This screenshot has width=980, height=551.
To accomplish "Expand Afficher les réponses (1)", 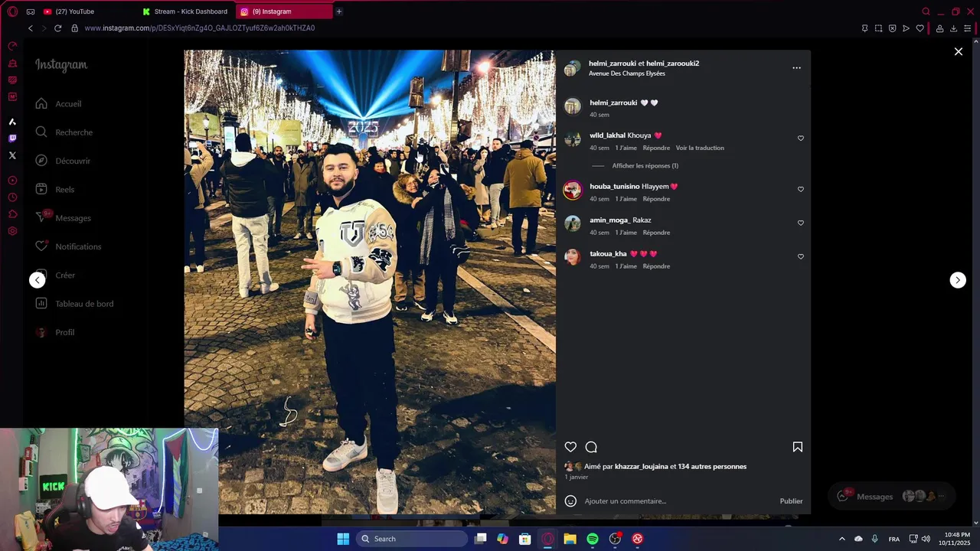I will click(x=645, y=165).
